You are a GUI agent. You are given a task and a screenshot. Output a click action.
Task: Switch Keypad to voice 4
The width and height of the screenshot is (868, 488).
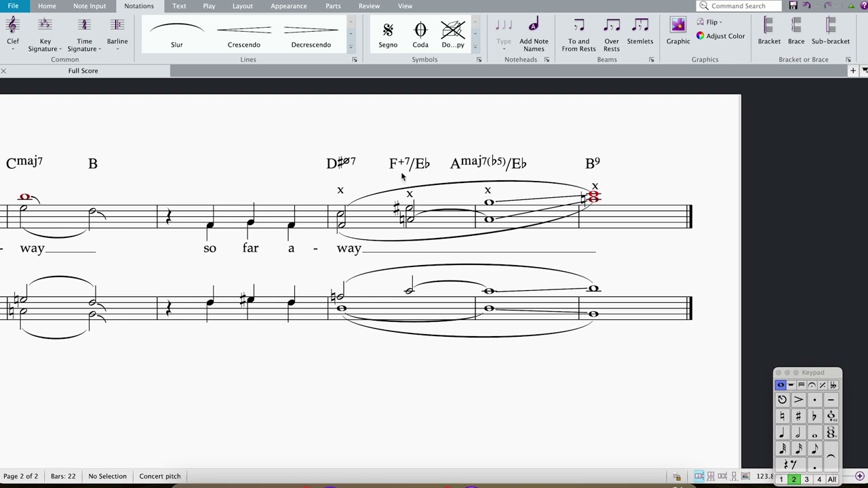(818, 479)
